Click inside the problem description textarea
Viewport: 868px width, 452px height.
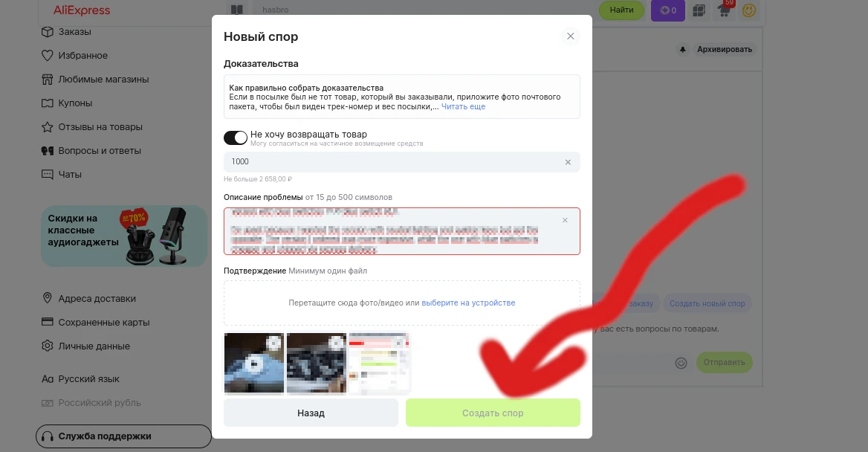[402, 231]
